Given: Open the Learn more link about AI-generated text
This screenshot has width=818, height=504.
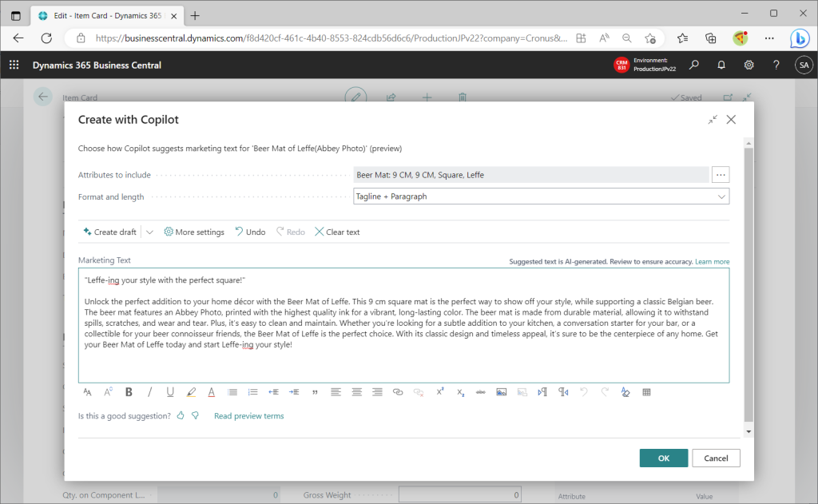Looking at the screenshot, I should (x=712, y=262).
